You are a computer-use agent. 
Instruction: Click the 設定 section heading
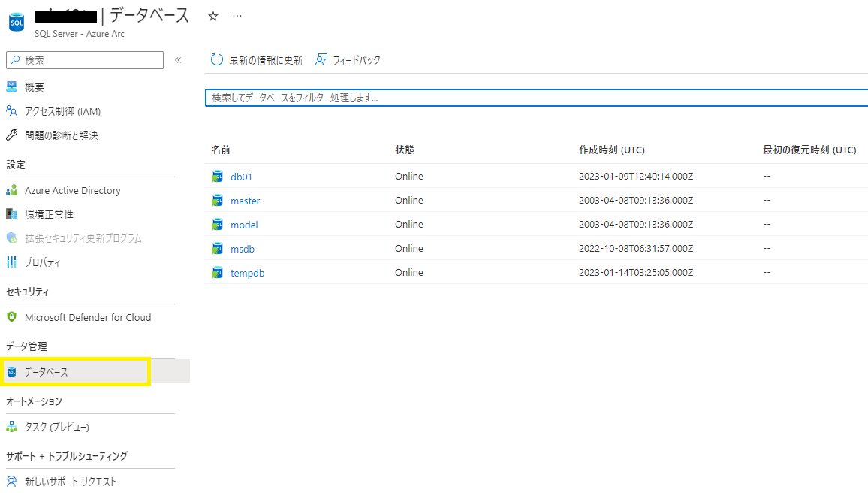(16, 165)
